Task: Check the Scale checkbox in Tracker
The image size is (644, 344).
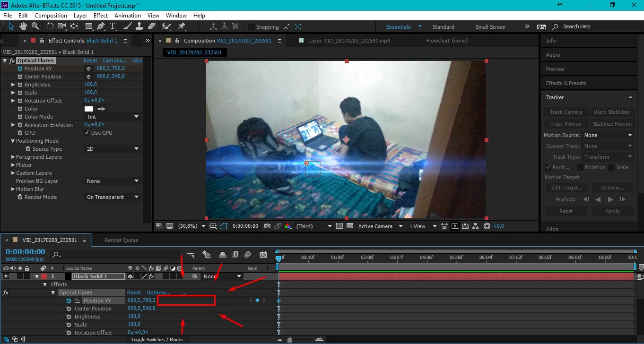Action: click(x=611, y=167)
